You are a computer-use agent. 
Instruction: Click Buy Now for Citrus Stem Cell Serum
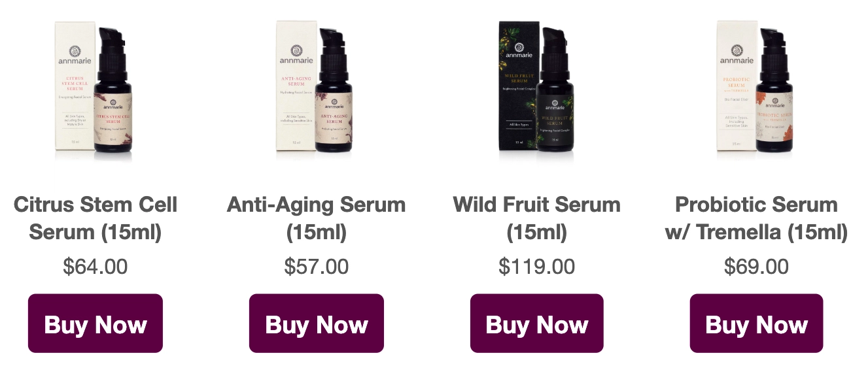click(x=95, y=324)
